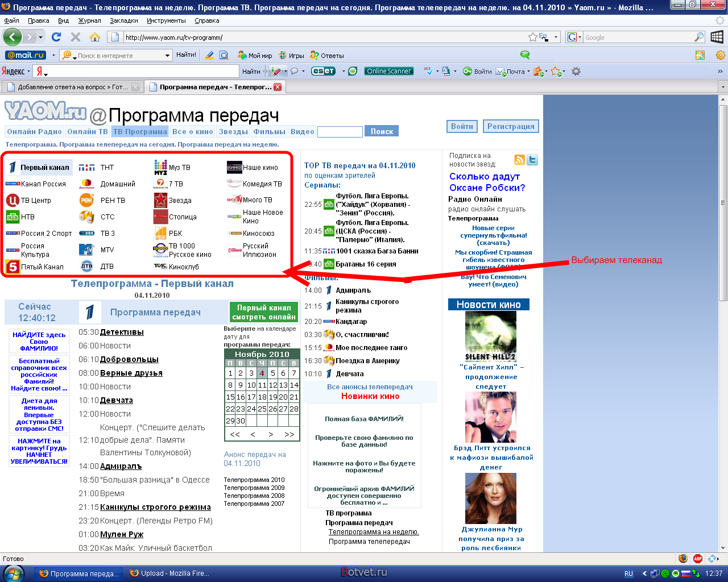This screenshot has height=582, width=728.
Task: Click the RSS feed icon
Action: point(519,160)
